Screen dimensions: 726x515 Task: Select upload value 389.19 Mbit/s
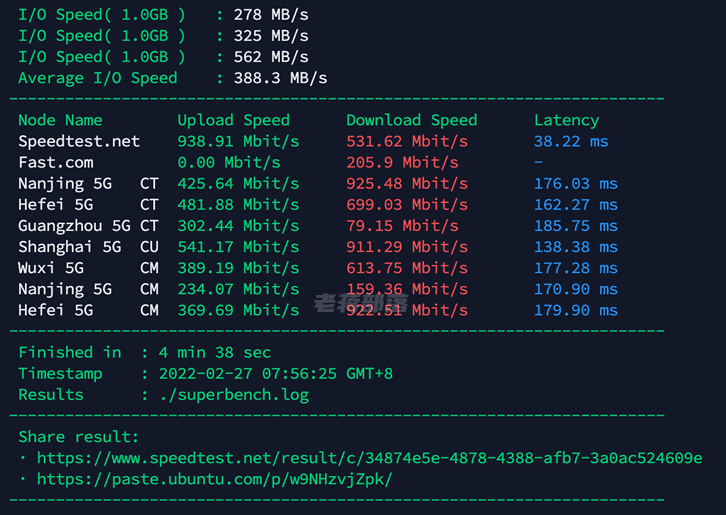238,268
